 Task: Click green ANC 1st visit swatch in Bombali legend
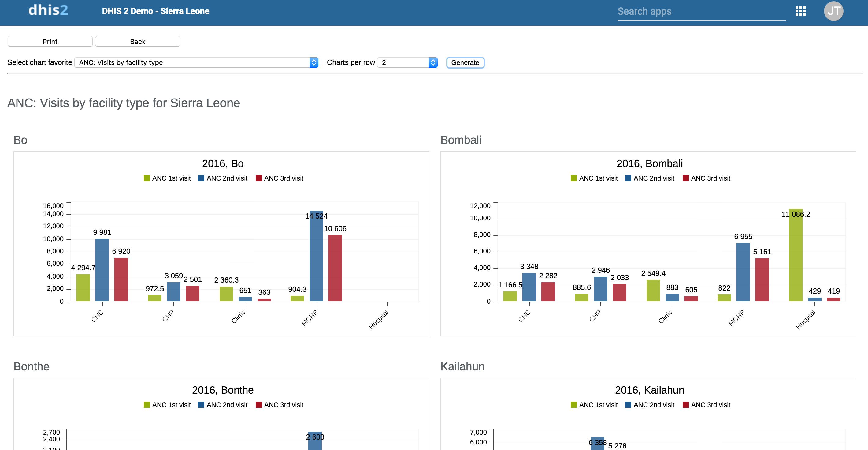573,178
